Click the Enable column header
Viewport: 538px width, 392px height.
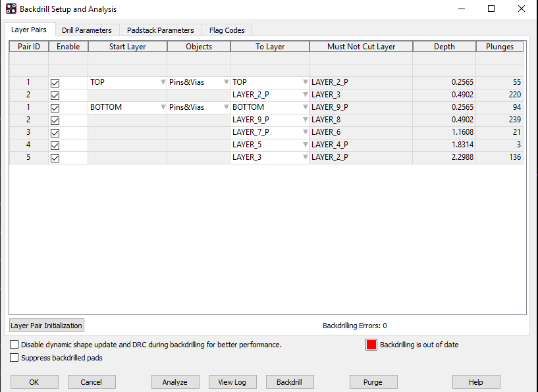[68, 47]
